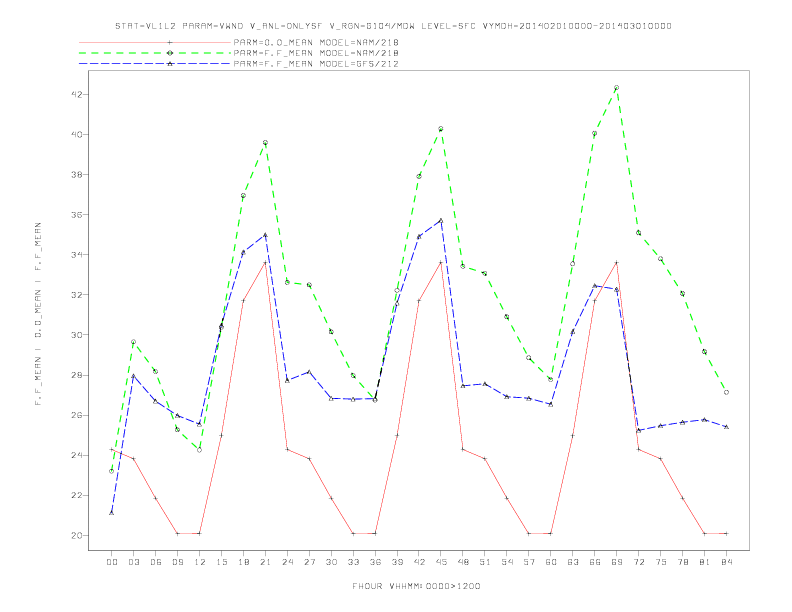Screen dimensions: 792x612
Task: Select legend entry PARM=O.O_MEAN MODEL=NAM/218
Action: pos(316,42)
